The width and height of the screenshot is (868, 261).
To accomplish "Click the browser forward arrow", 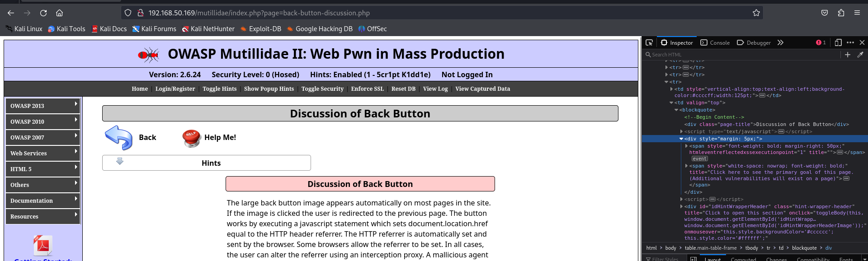I will [x=27, y=13].
